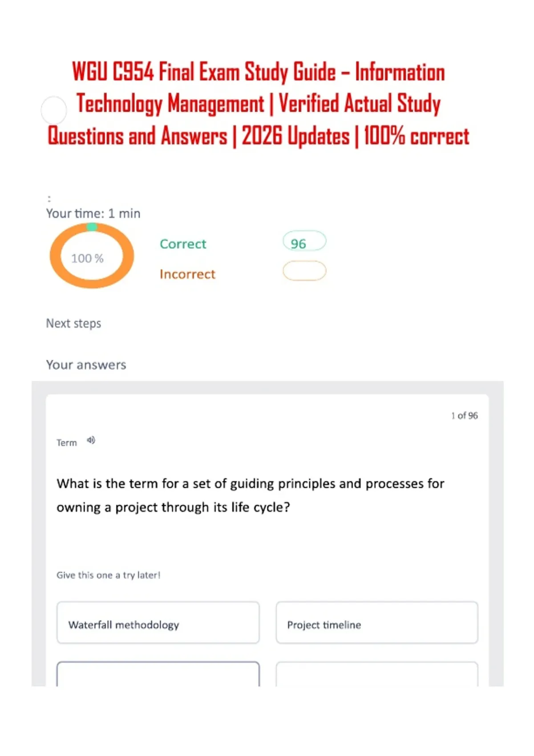Choose the blank answer box below Project timeline
The width and height of the screenshot is (534, 756).
[377, 674]
